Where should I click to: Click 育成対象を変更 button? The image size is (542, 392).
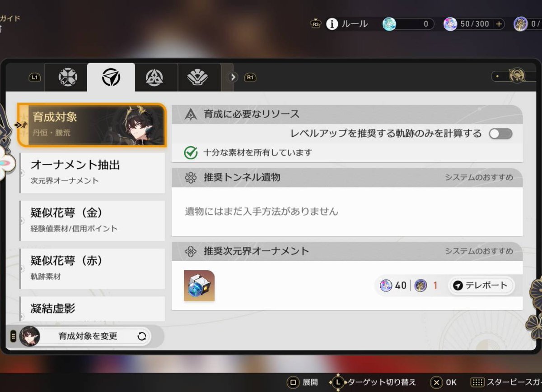pos(88,336)
